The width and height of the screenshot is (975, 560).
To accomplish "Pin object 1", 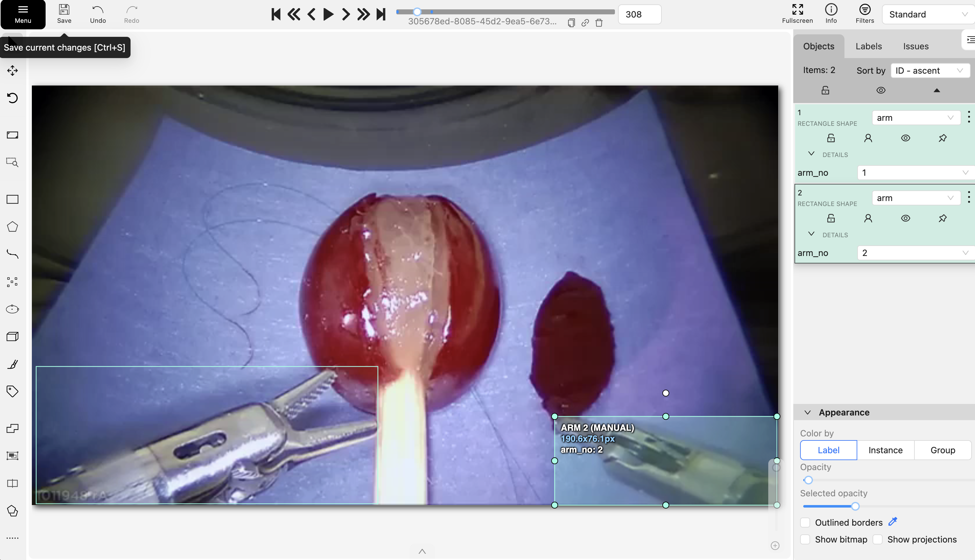I will 942,138.
